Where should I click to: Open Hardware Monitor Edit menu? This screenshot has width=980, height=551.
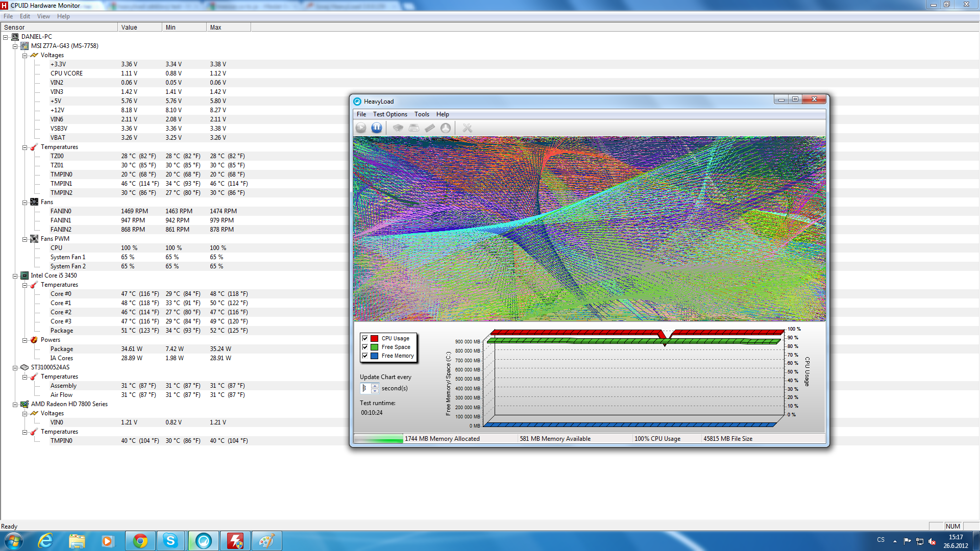tap(25, 16)
